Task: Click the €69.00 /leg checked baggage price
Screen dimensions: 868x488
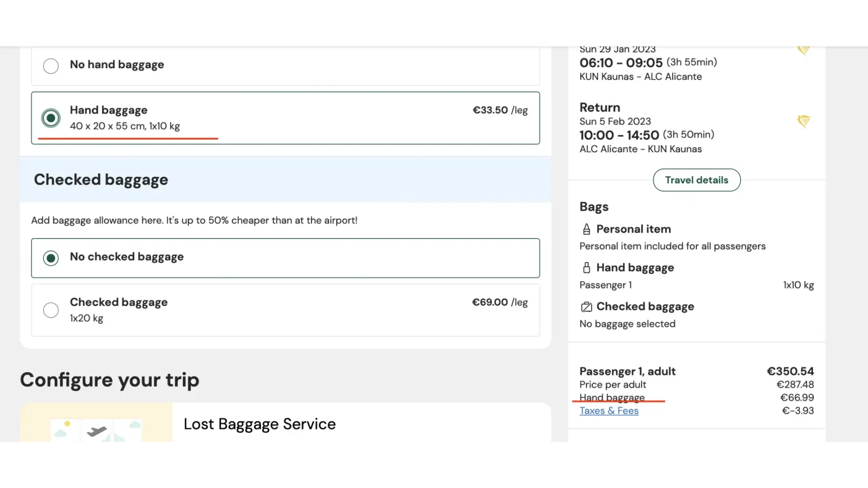Action: [499, 303]
